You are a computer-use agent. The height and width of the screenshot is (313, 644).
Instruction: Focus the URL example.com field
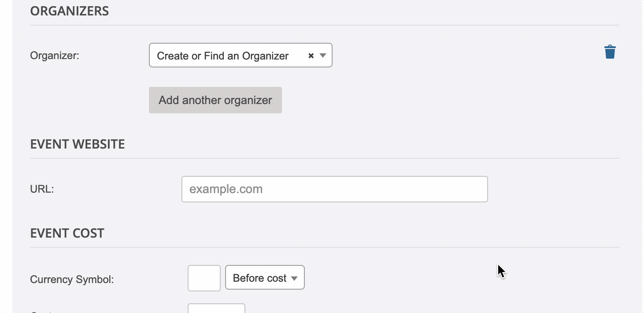click(x=335, y=189)
